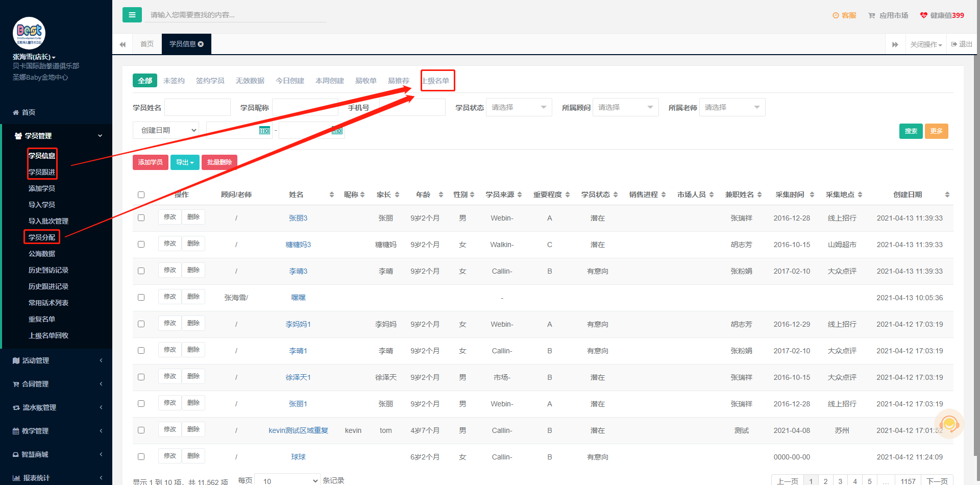Sort table by 年龄 column arrows
Screen dimensions: 980x485
coord(441,195)
